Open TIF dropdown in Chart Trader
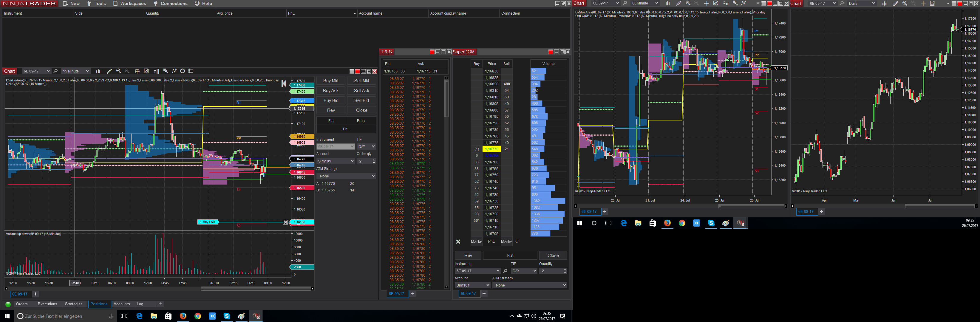 tap(366, 146)
